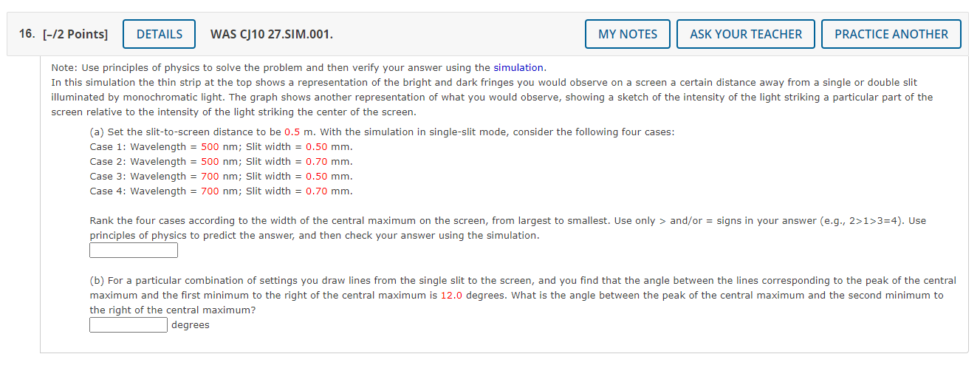
Task: Click the Case 3 wavelength line
Action: 221,177
